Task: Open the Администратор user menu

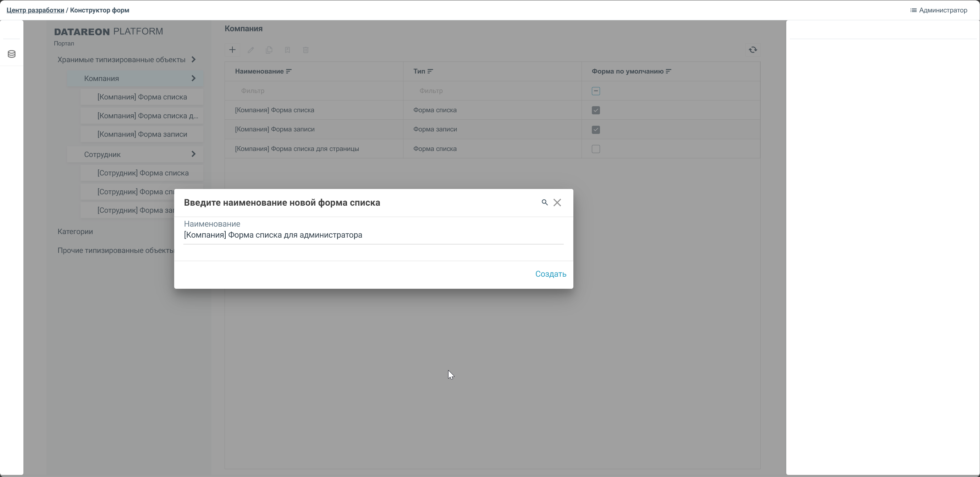Action: pos(938,10)
